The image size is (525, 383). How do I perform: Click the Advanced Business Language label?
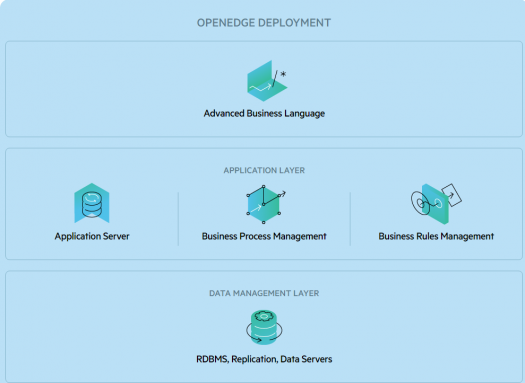pyautogui.click(x=264, y=113)
